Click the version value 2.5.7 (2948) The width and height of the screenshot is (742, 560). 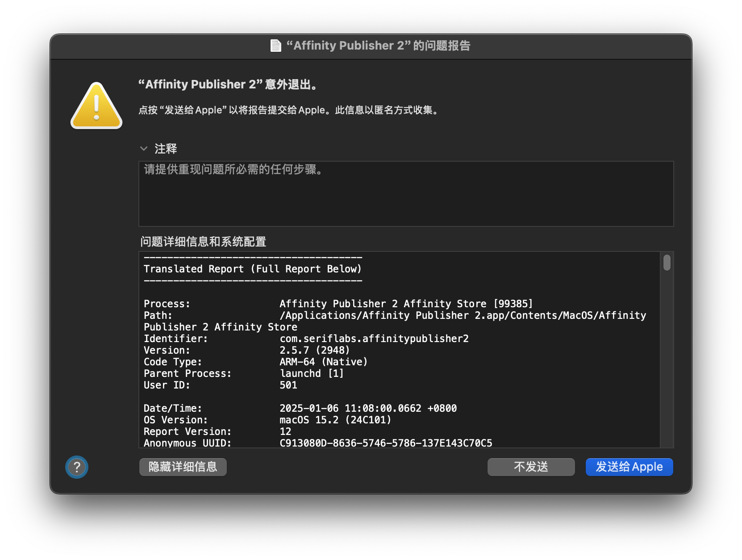coord(315,350)
